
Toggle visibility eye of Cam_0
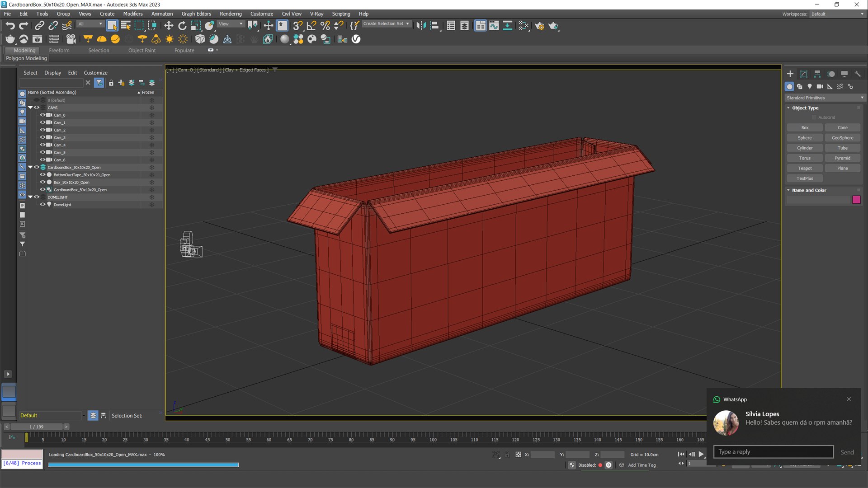coord(42,115)
